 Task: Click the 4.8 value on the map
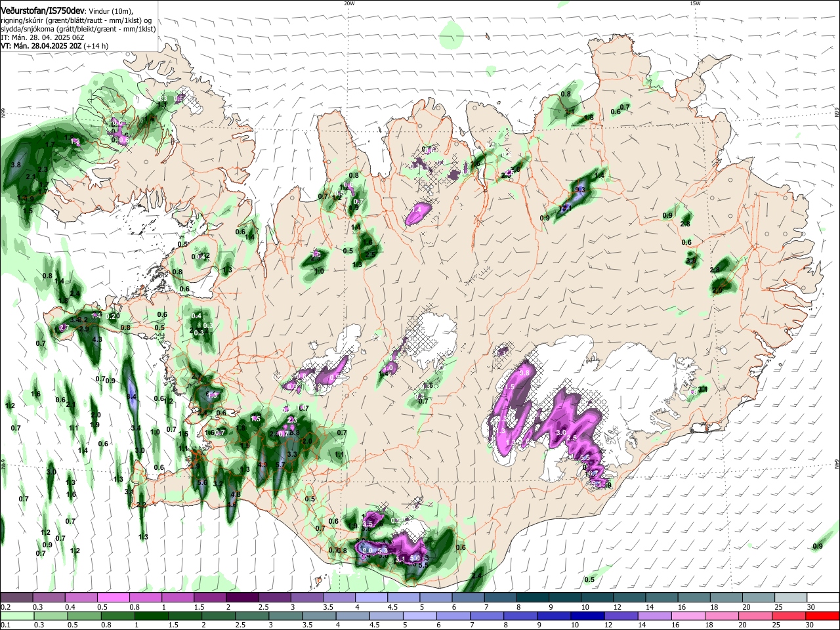pos(236,494)
